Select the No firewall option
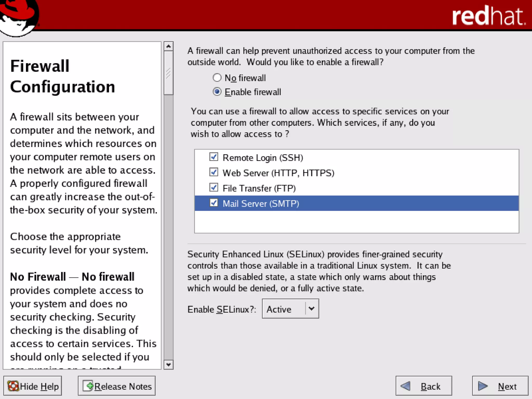The height and width of the screenshot is (399, 532). (217, 78)
